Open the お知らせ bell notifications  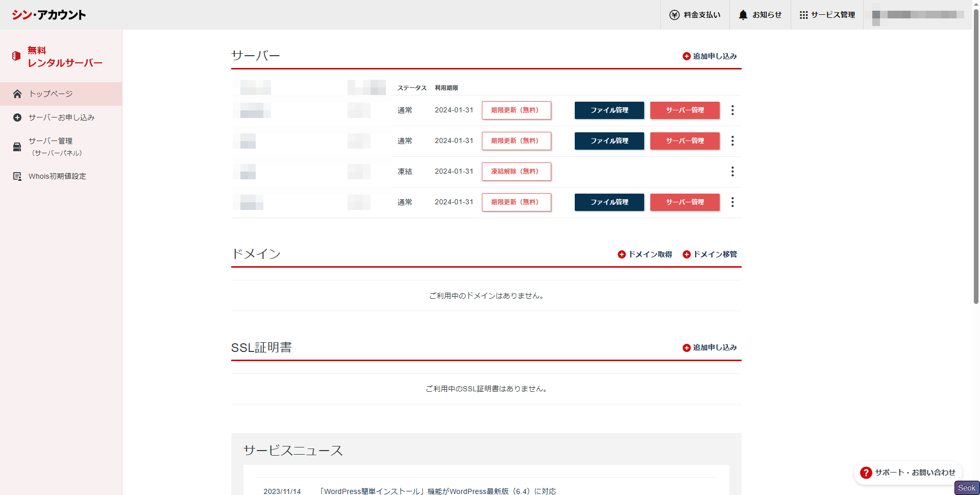pyautogui.click(x=743, y=15)
